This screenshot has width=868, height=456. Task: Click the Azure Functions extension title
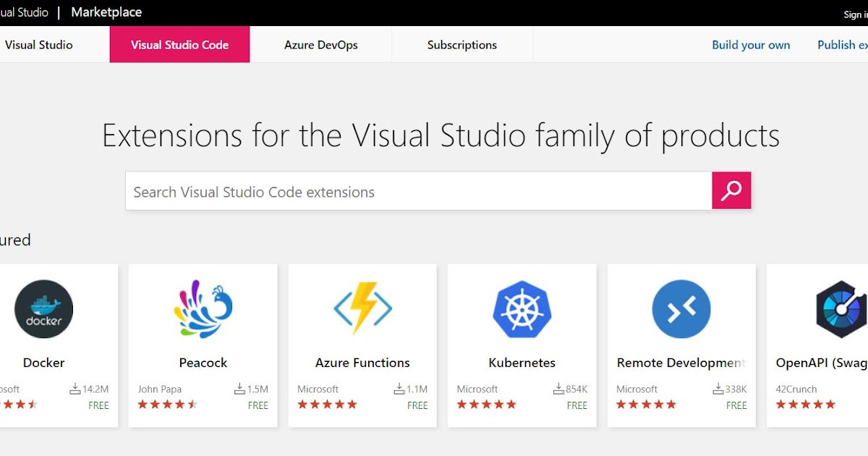pos(362,363)
